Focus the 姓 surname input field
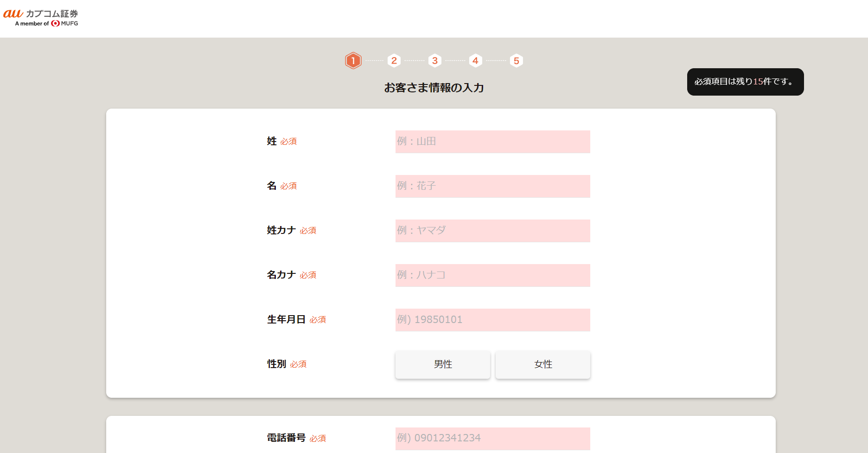 coord(492,142)
